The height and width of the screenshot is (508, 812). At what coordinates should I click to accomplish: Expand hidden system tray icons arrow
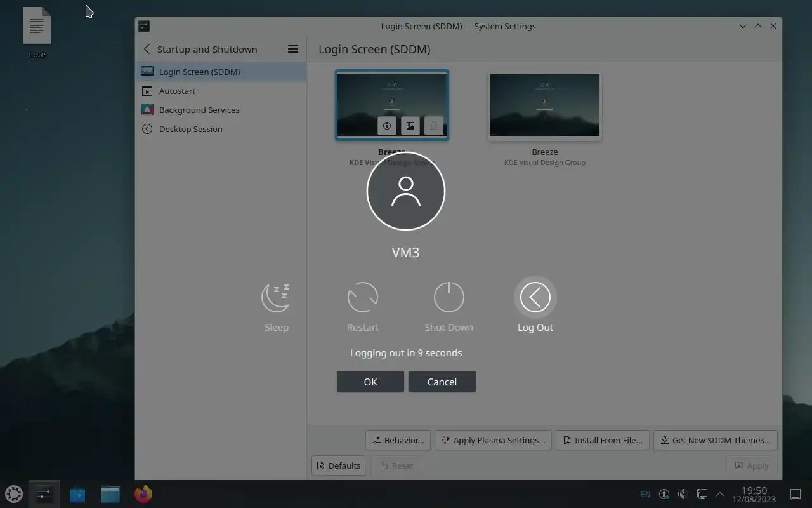[720, 494]
